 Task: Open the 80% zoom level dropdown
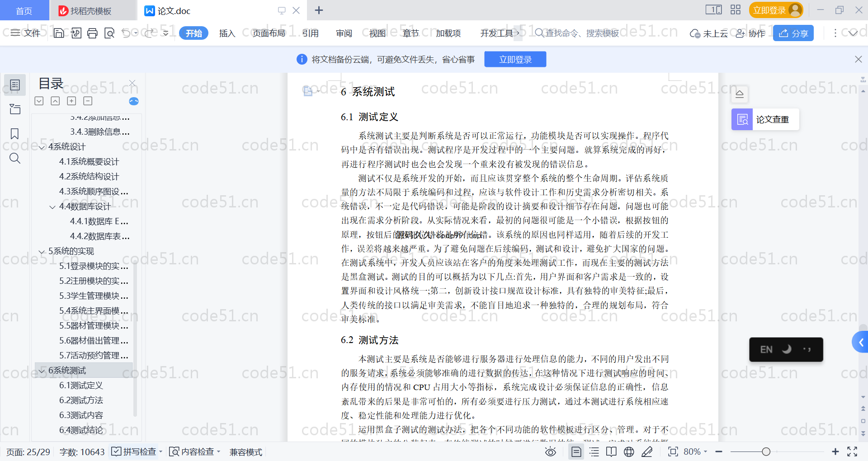(695, 452)
